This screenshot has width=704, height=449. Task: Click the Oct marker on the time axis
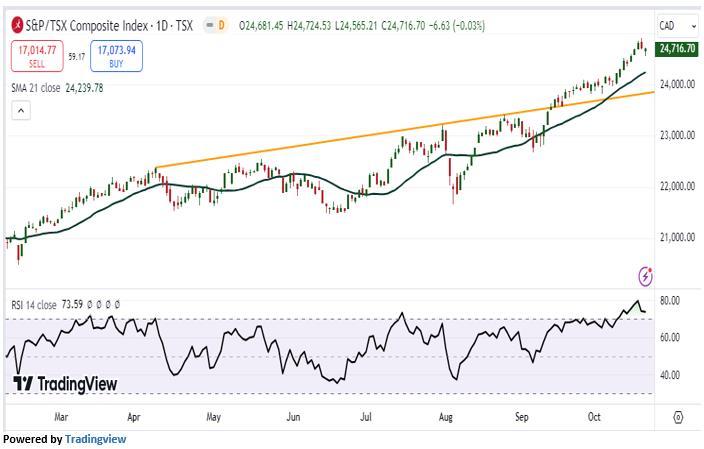pyautogui.click(x=593, y=416)
